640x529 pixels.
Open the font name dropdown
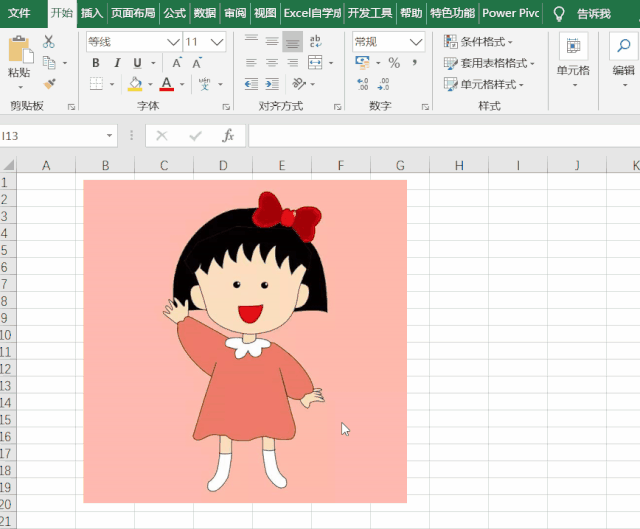(173, 42)
